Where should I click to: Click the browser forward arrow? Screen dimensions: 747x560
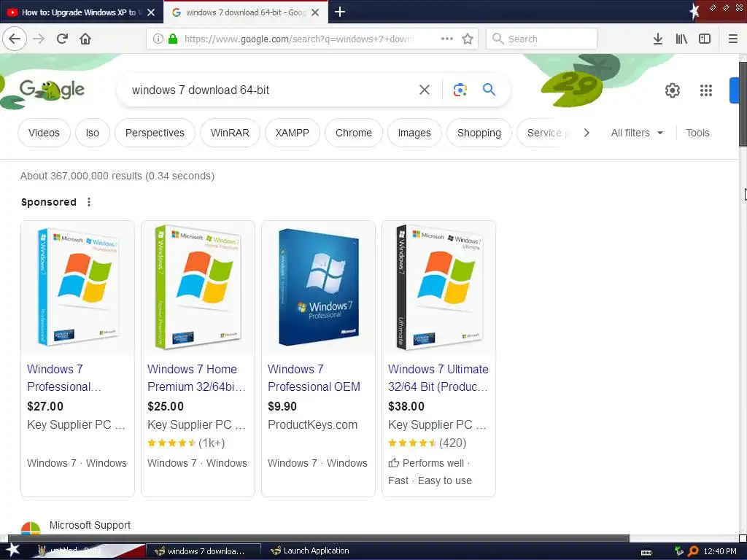(39, 39)
